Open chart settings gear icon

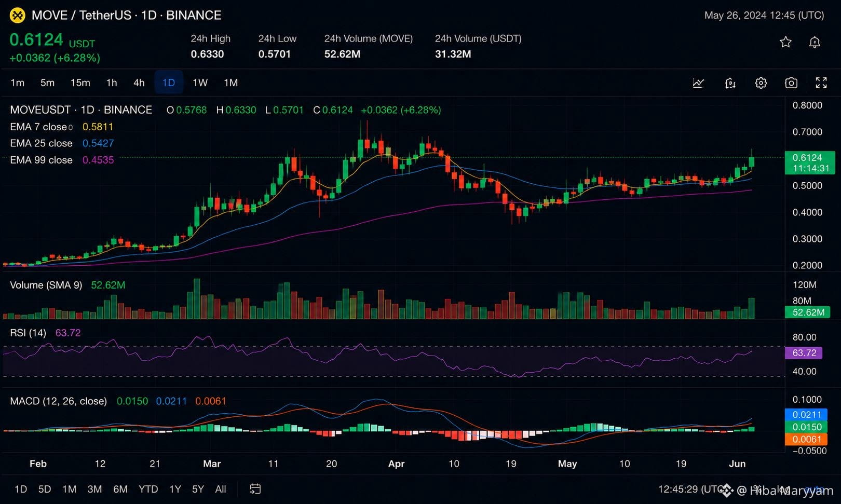(x=761, y=83)
